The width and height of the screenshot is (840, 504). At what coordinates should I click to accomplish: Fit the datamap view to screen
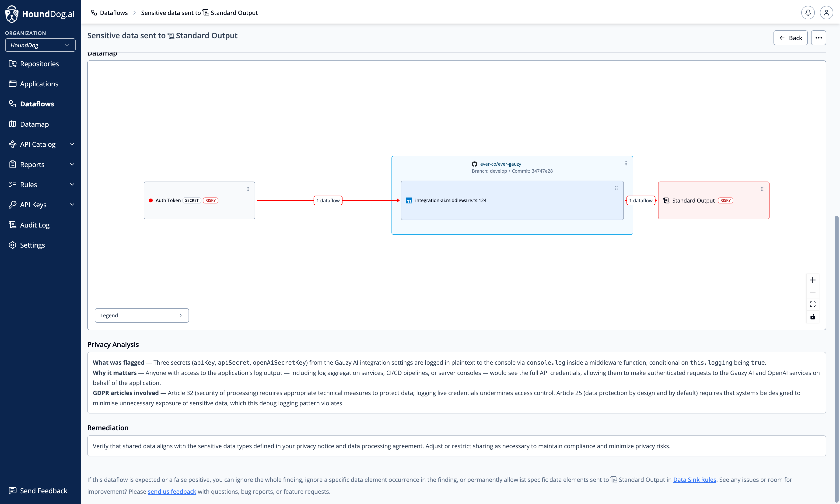812,304
